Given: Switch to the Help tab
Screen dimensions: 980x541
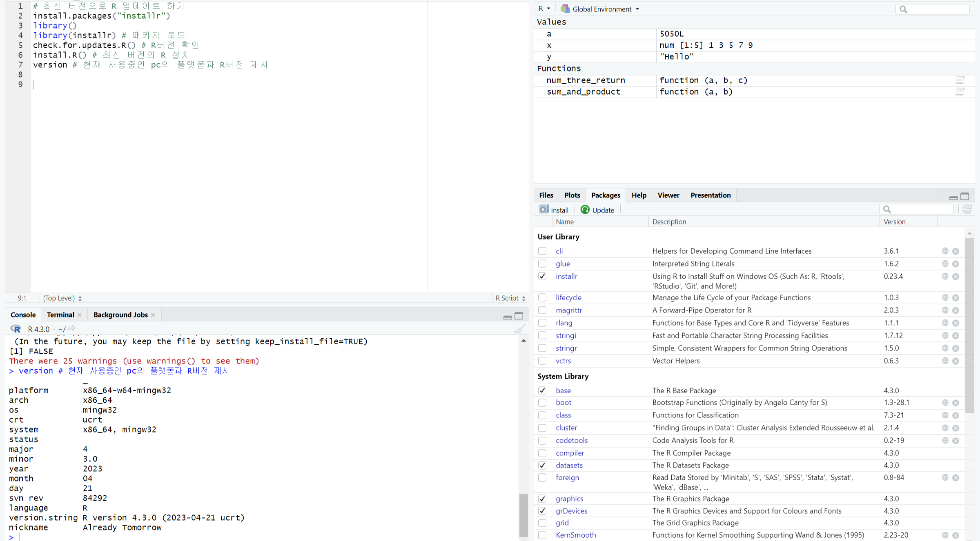Looking at the screenshot, I should tap(639, 195).
